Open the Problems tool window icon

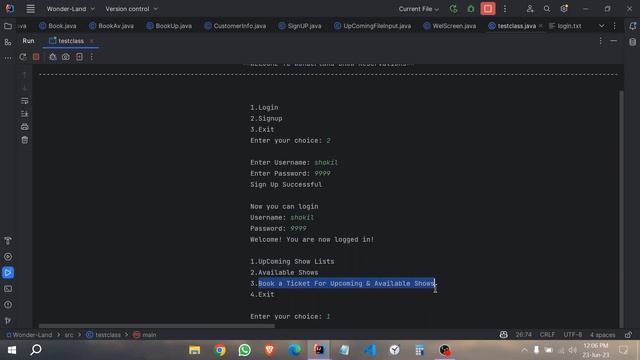(x=8, y=304)
